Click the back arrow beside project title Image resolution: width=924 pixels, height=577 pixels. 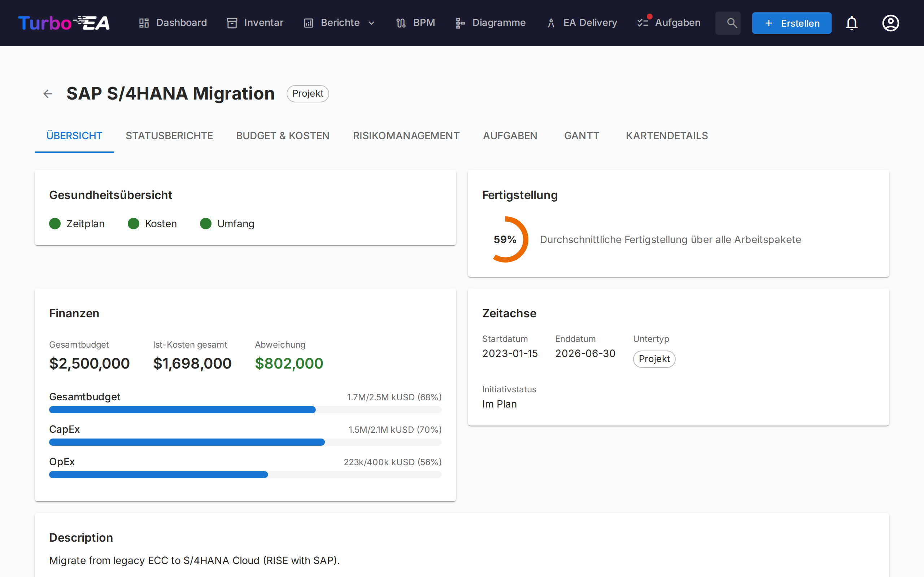(47, 93)
